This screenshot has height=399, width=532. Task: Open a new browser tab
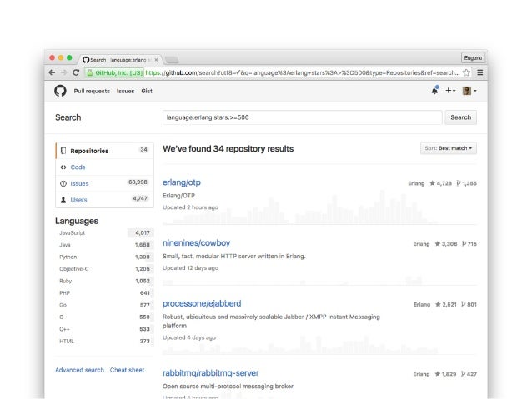click(x=172, y=60)
